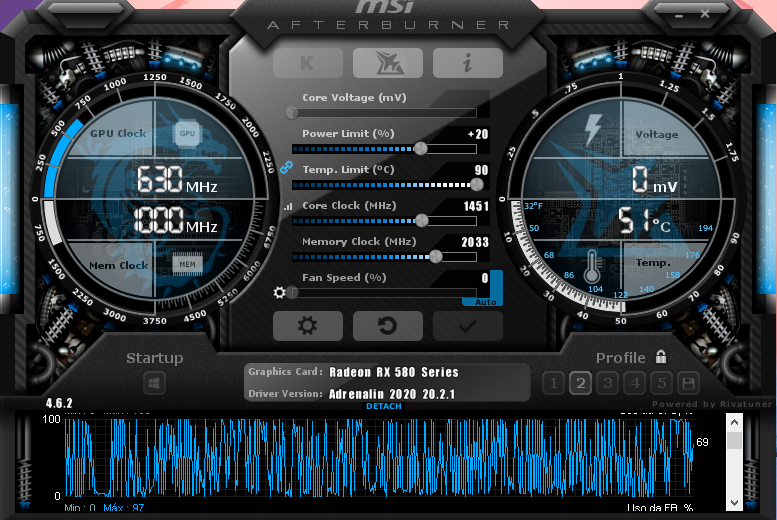
Task: Click the 1000 MHz memory clock reading
Action: (176, 220)
